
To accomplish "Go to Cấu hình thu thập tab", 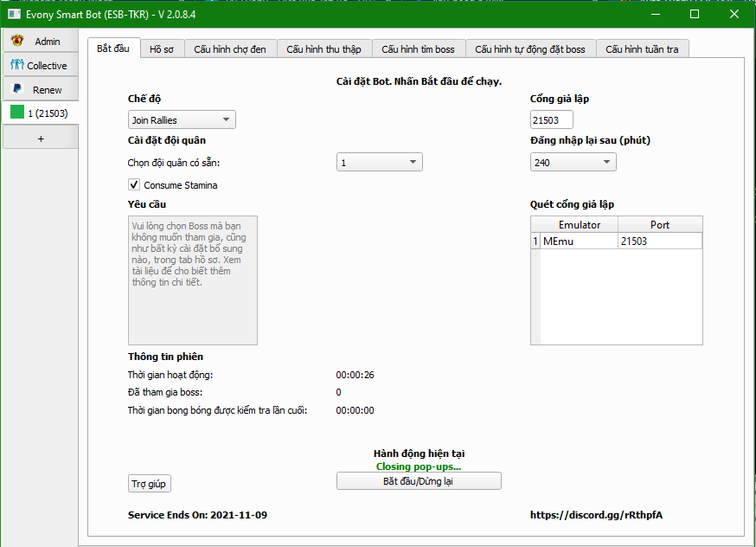I will (324, 49).
